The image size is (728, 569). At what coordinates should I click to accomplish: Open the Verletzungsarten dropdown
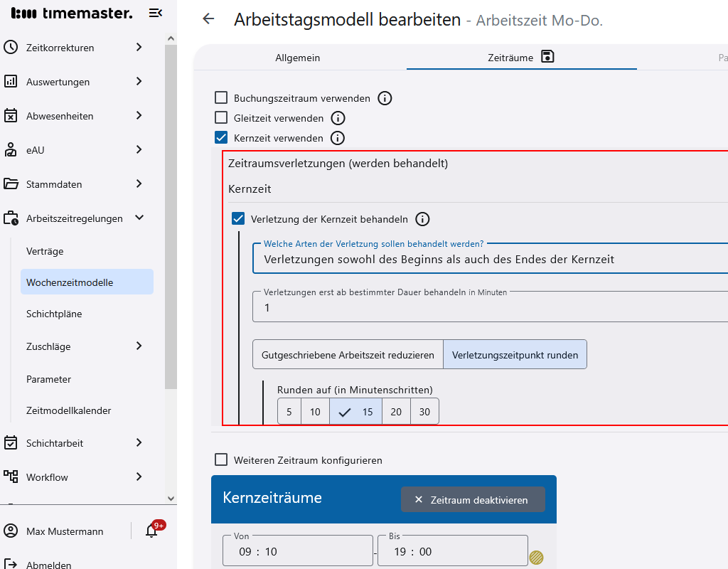[x=491, y=259]
